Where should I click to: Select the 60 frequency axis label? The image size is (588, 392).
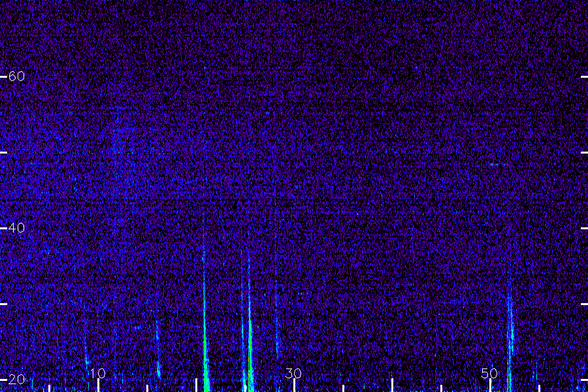(16, 76)
